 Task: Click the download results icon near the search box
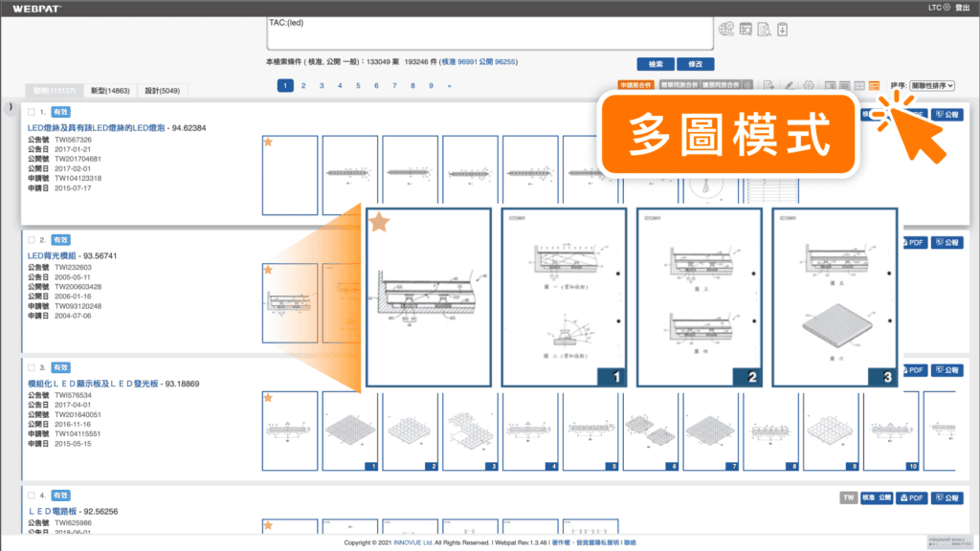[x=783, y=30]
